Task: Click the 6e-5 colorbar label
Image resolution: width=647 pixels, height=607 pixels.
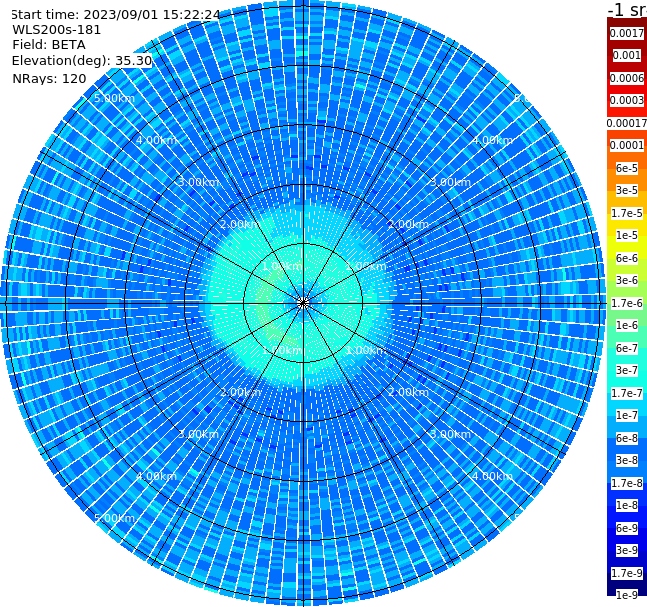Action: 627,168
